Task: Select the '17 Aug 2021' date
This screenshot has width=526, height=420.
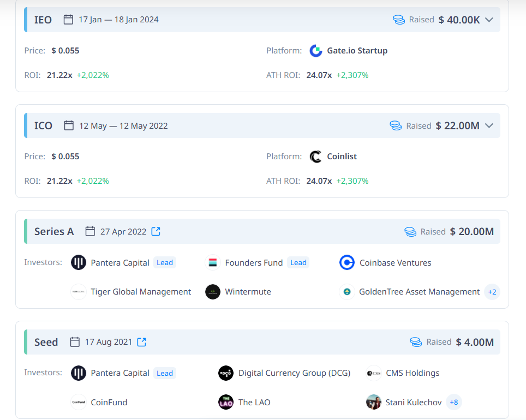Action: 109,342
